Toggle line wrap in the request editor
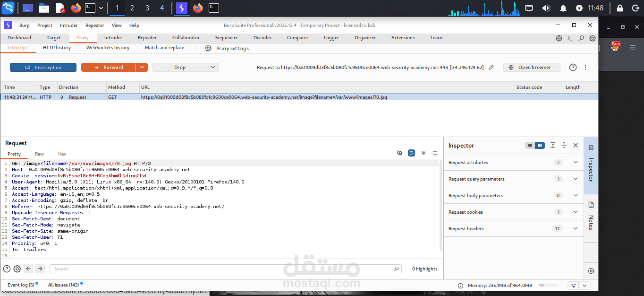Screen dimensions: 644x296 [x=411, y=153]
